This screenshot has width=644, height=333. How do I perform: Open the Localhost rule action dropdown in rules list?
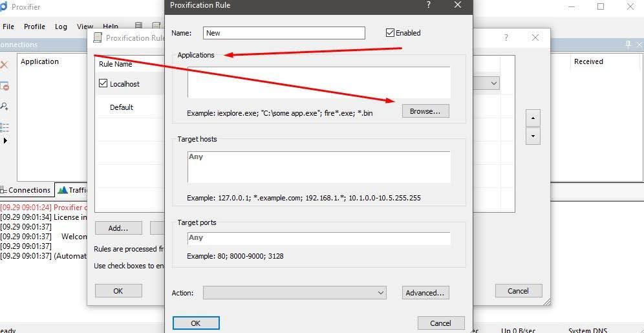tap(493, 83)
